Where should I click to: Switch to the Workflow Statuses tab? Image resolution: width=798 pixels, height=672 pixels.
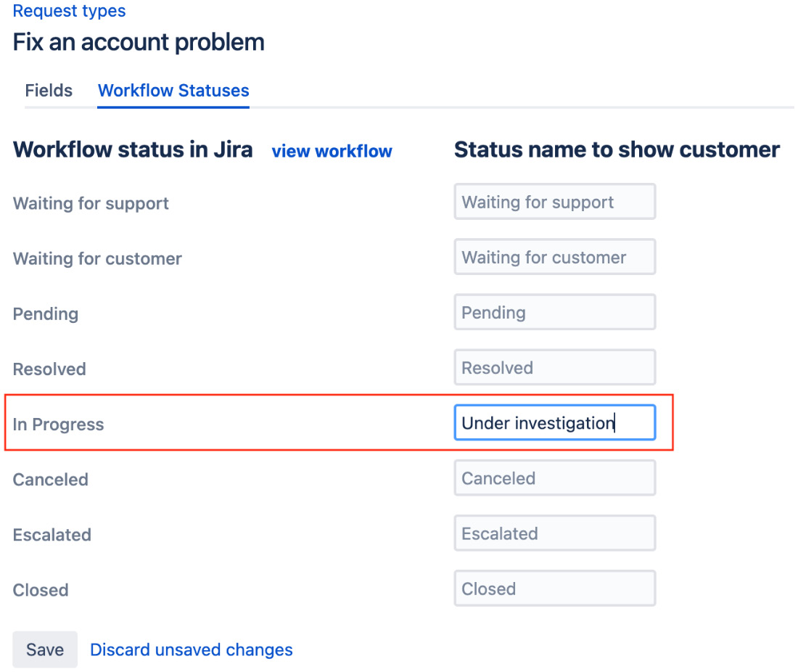(x=173, y=90)
